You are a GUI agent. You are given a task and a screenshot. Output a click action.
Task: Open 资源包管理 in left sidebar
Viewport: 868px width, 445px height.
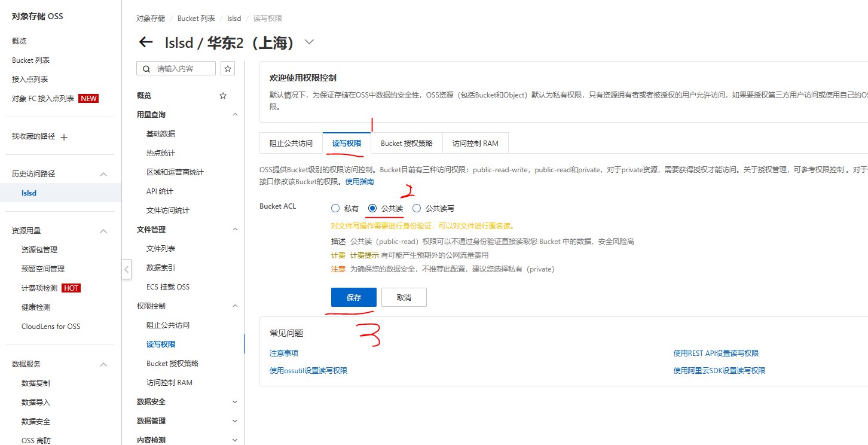coord(39,250)
